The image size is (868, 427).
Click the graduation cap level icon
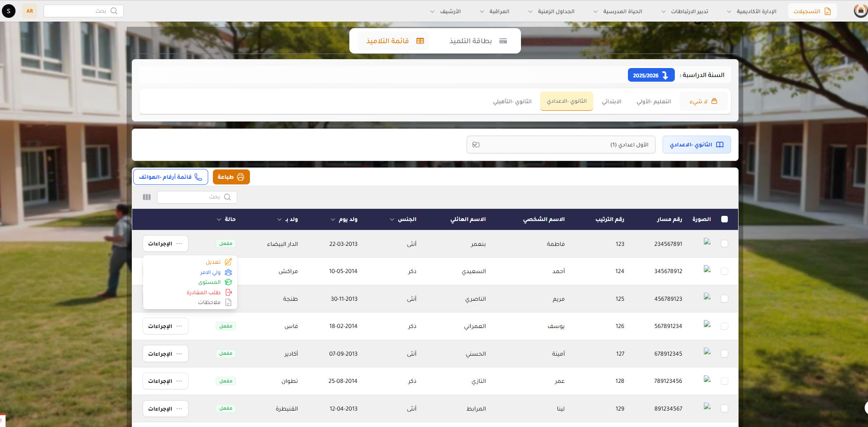pos(228,282)
